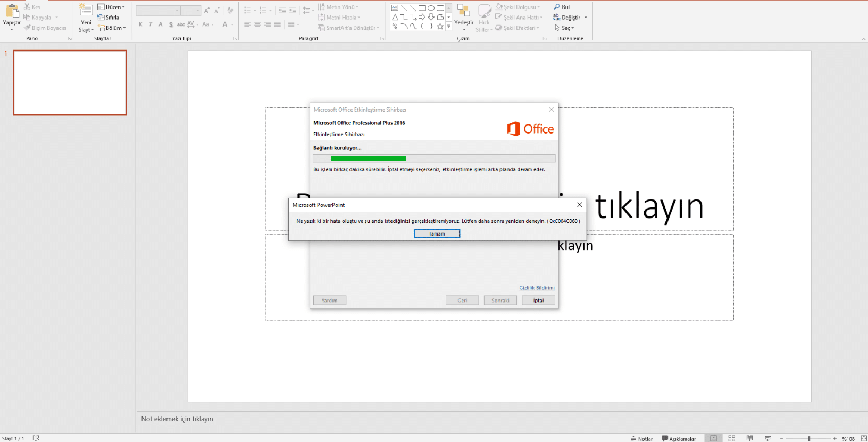Viewport: 868px width, 442px height.
Task: Click the Yapıştır paste clipboard icon
Action: (12, 12)
